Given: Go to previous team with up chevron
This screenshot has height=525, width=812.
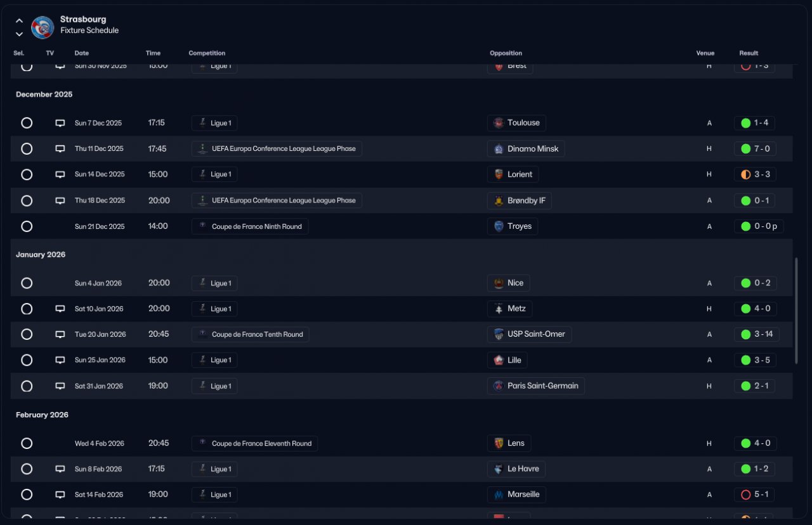Looking at the screenshot, I should click(x=19, y=21).
